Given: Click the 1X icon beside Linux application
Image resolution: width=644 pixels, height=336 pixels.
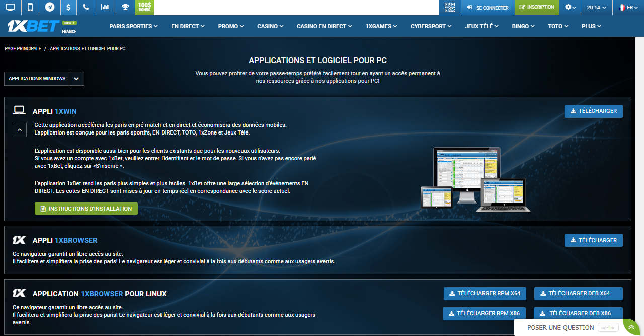Looking at the screenshot, I should (19, 293).
